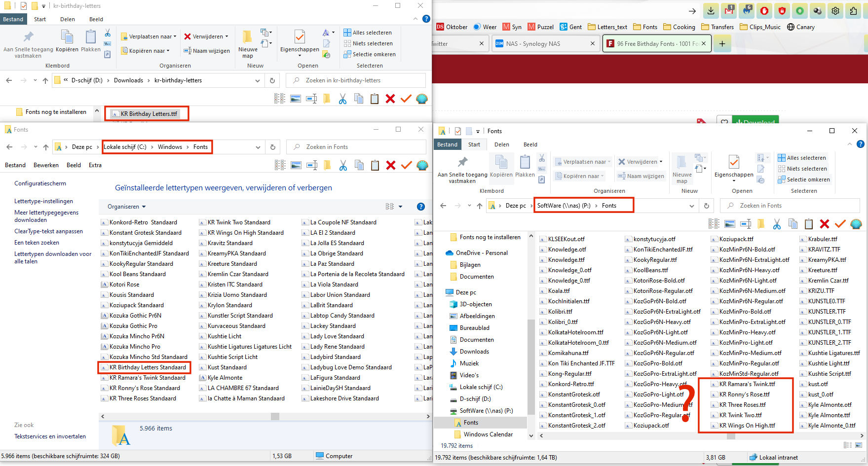The image size is (868, 466).
Task: Select 'KR Twink Two.ttf' file in NAS folder
Action: coord(740,415)
